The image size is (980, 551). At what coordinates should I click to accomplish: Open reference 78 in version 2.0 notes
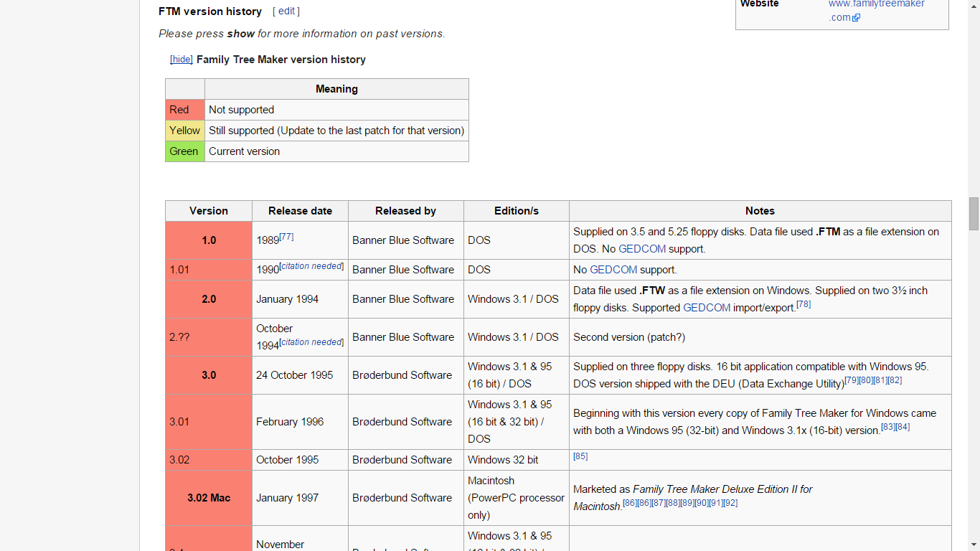pyautogui.click(x=804, y=304)
